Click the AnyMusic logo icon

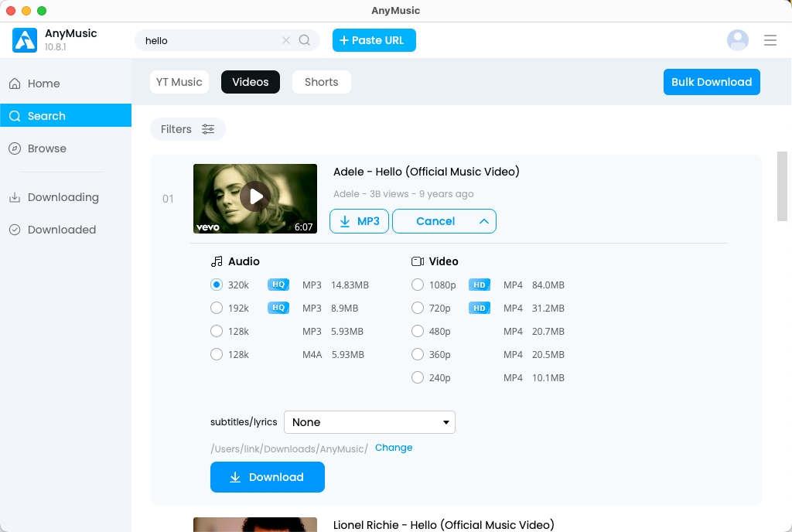(x=25, y=40)
